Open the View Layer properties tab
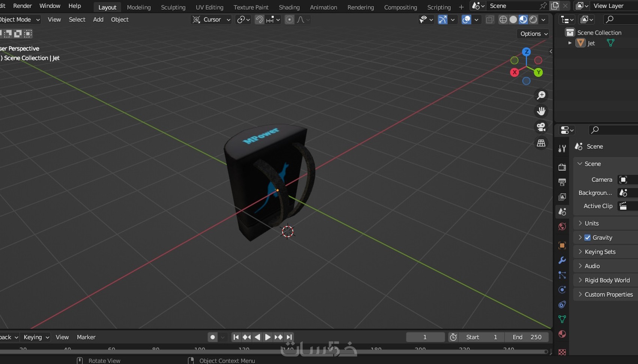 (562, 197)
